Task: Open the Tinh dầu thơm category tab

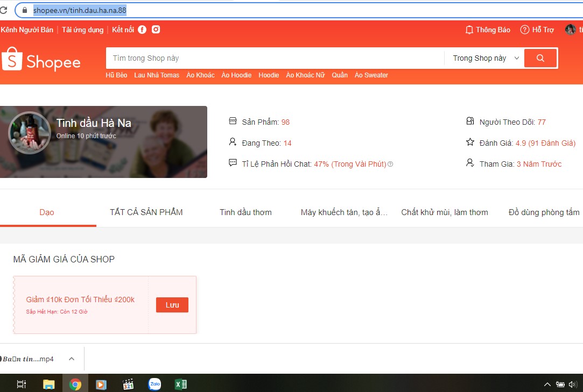Action: (245, 212)
